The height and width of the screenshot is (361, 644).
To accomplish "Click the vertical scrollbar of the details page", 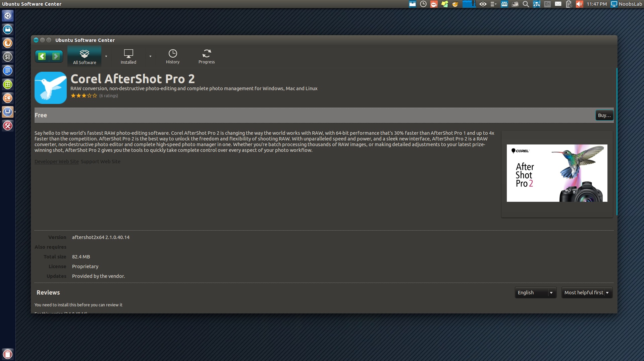I will tap(616, 141).
